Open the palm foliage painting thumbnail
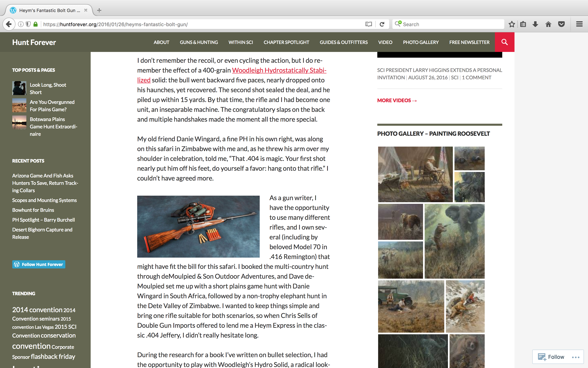 pos(469,187)
